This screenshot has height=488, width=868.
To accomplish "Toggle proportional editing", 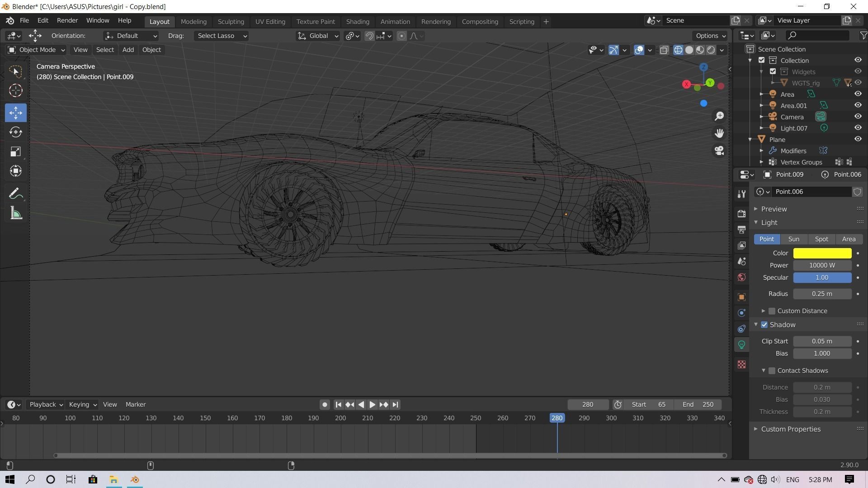I will point(401,36).
